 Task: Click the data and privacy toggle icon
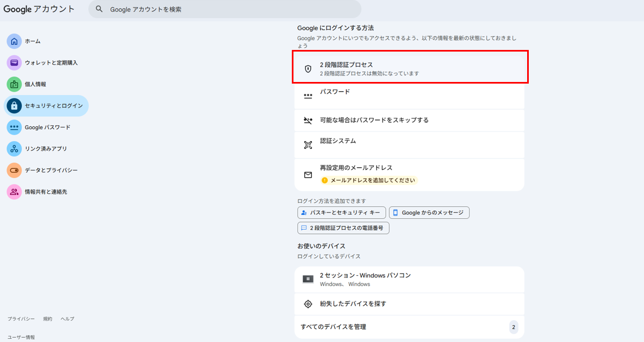click(x=14, y=170)
